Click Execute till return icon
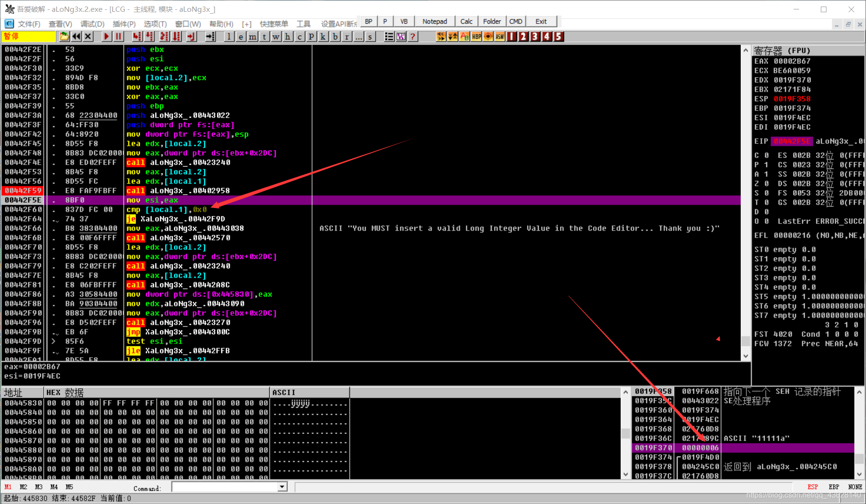Image resolution: width=866 pixels, height=504 pixels. 191,36
